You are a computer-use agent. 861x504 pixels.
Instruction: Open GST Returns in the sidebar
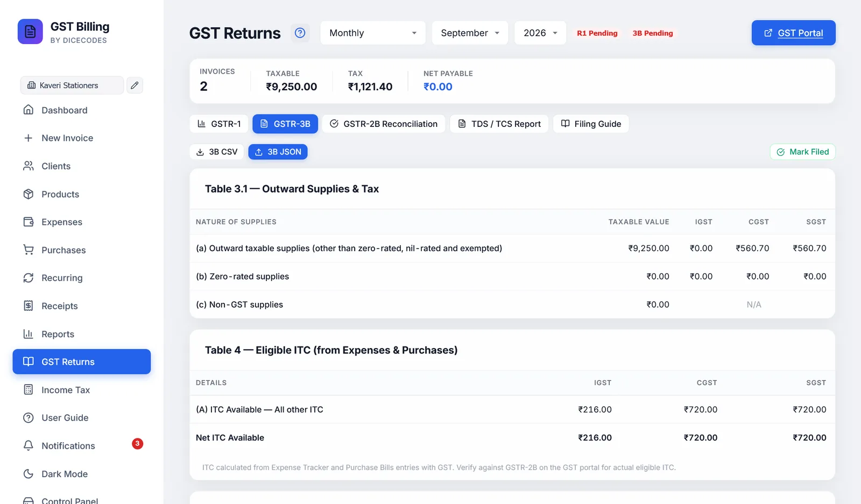(x=82, y=361)
